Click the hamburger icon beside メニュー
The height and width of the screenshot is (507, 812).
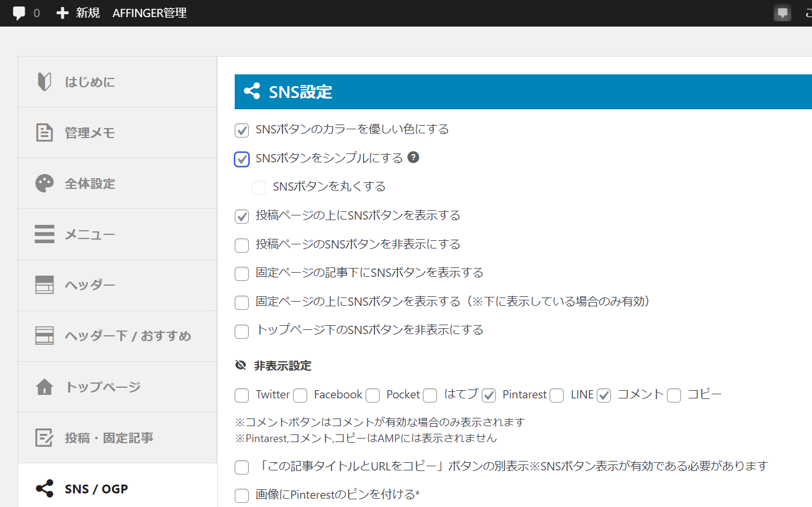[x=44, y=234]
